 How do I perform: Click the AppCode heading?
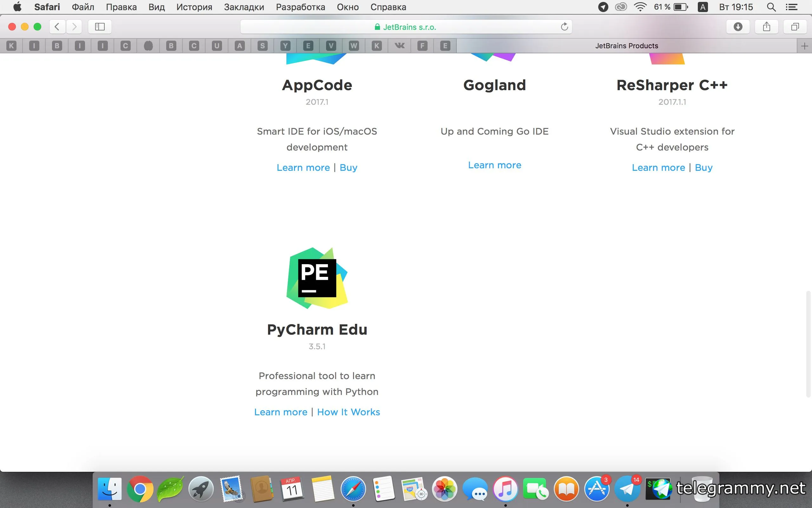click(317, 85)
